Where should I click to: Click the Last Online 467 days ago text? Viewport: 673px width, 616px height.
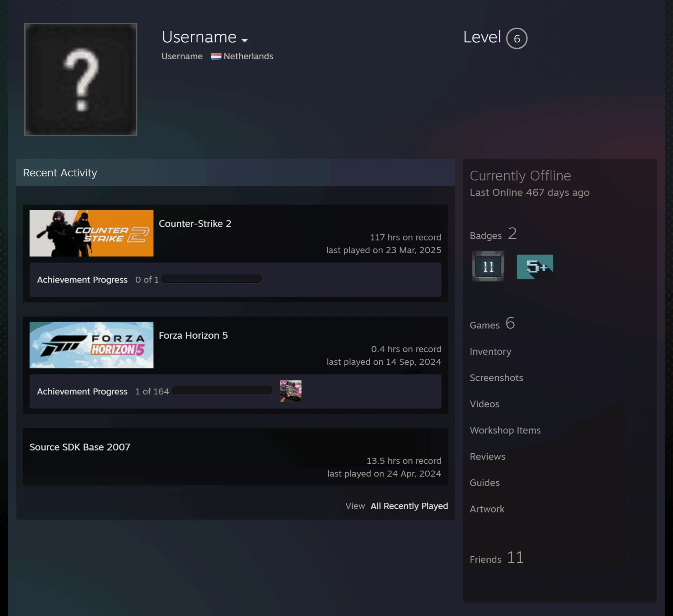pyautogui.click(x=529, y=192)
